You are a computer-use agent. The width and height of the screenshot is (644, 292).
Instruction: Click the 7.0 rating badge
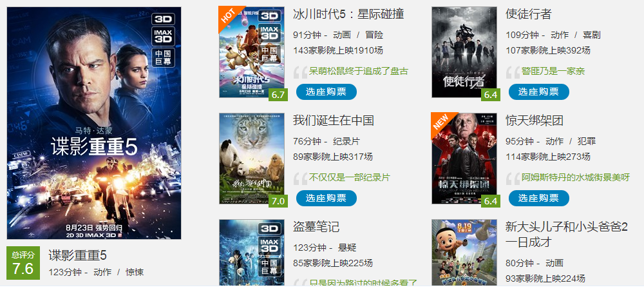tap(278, 201)
